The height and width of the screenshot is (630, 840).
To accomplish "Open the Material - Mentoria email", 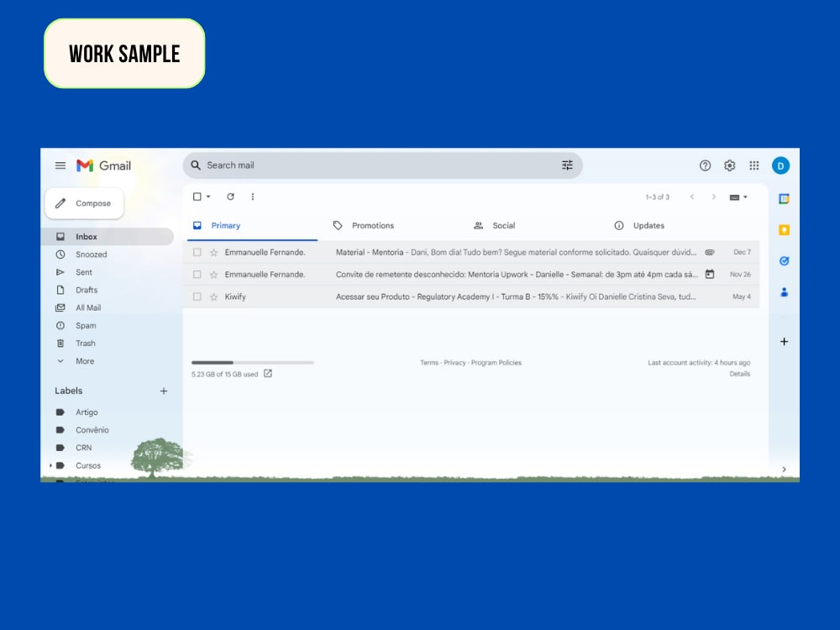I will tap(473, 252).
